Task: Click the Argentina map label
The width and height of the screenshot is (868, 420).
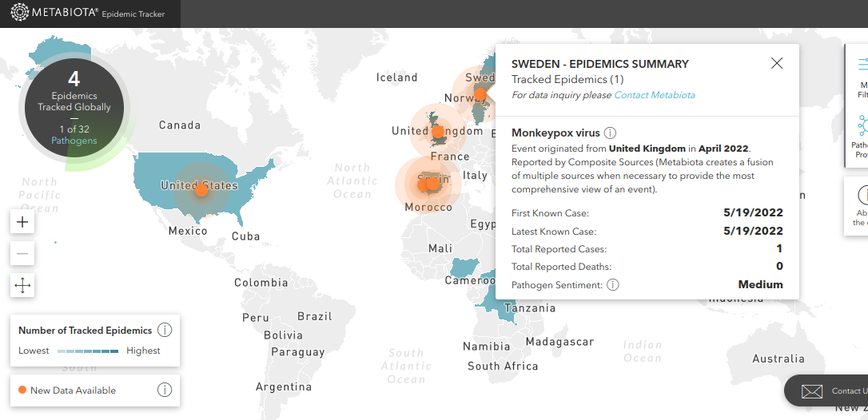Action: pyautogui.click(x=284, y=386)
